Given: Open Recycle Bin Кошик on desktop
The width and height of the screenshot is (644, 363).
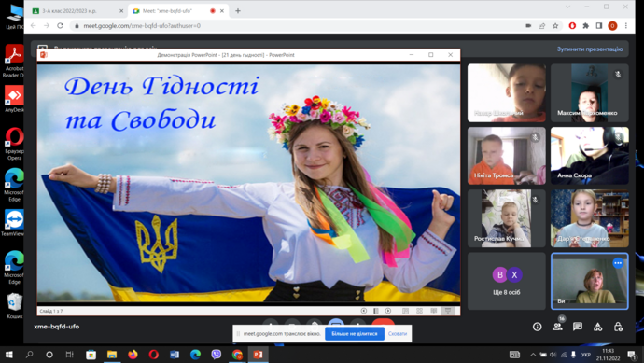Looking at the screenshot, I should (14, 305).
